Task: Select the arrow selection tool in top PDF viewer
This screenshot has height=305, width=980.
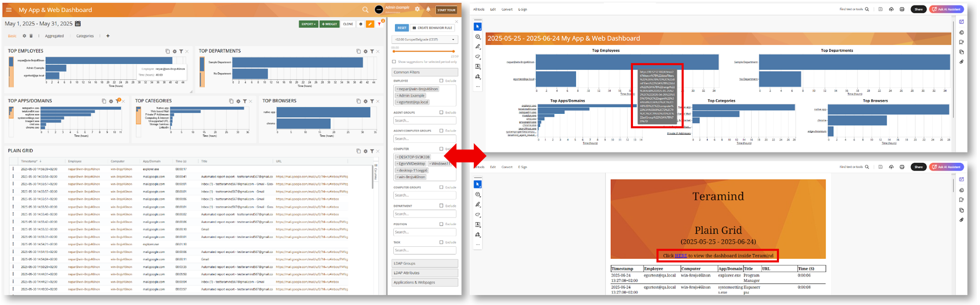Action: (x=478, y=26)
